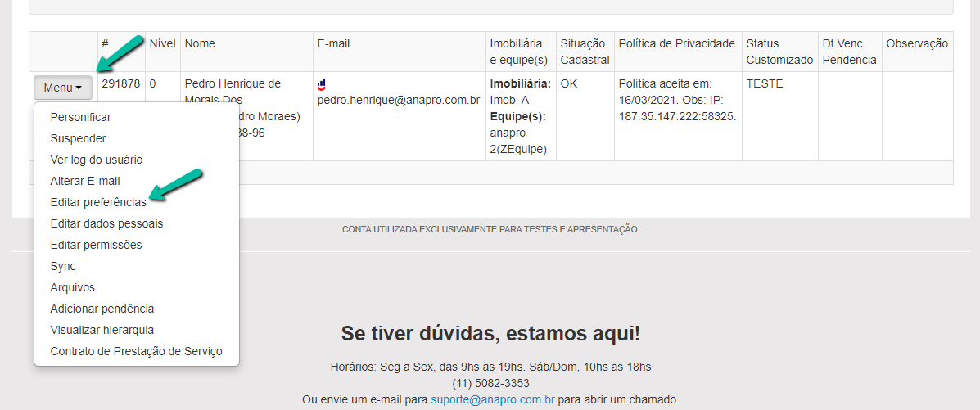The height and width of the screenshot is (410, 980).
Task: Choose Editar dados pessoais
Action: 106,223
